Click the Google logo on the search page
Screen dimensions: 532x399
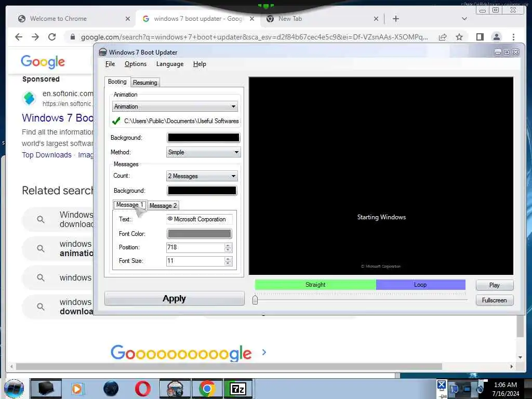coord(43,62)
